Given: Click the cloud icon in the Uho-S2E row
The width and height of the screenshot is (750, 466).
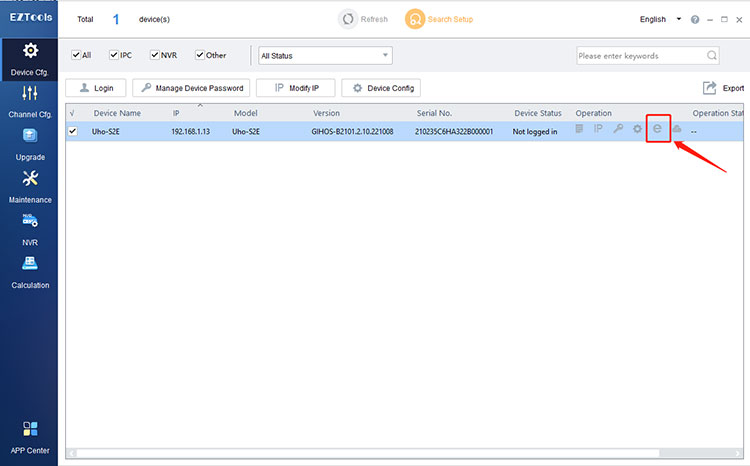Looking at the screenshot, I should pos(676,129).
